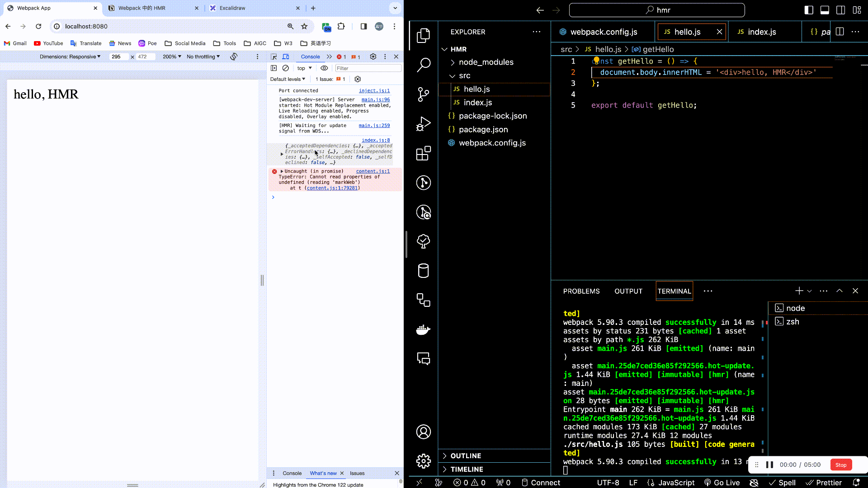Open the main.js:259 source link

374,126
